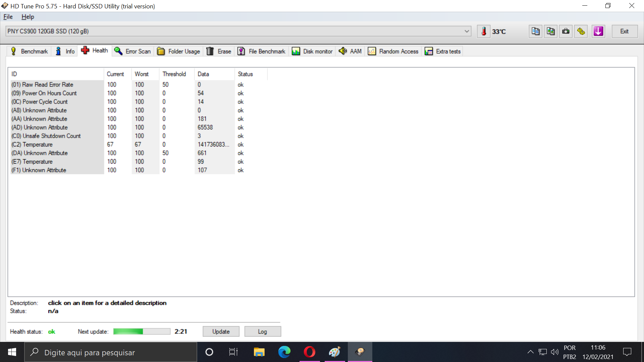Screen dimensions: 644x362
Task: Click the volume speaker tray icon
Action: point(555,352)
